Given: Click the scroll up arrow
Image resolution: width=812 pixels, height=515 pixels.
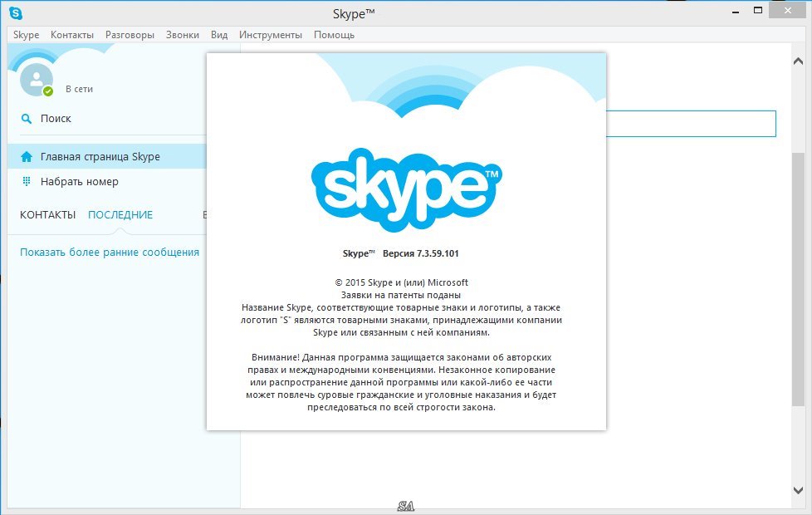Looking at the screenshot, I should 798,61.
